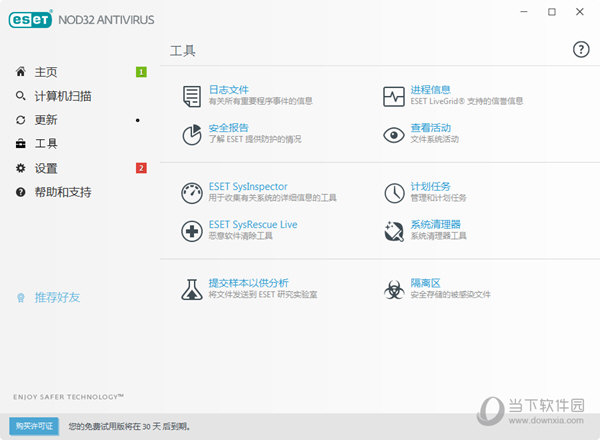Image resolution: width=600 pixels, height=440 pixels.
Task: Click the security report pie chart icon
Action: pos(192,135)
